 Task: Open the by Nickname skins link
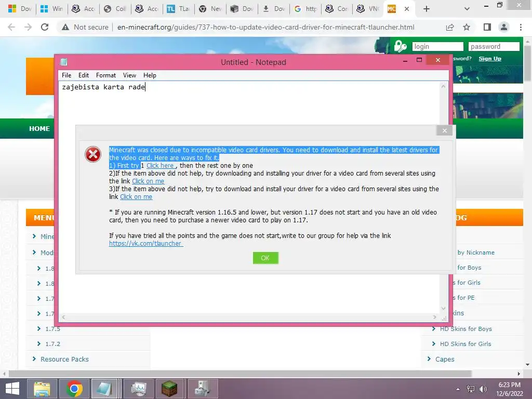tap(476, 252)
